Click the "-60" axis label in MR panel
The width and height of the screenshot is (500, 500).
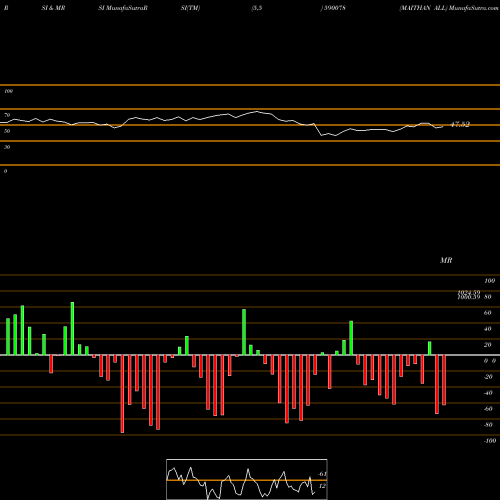488,409
